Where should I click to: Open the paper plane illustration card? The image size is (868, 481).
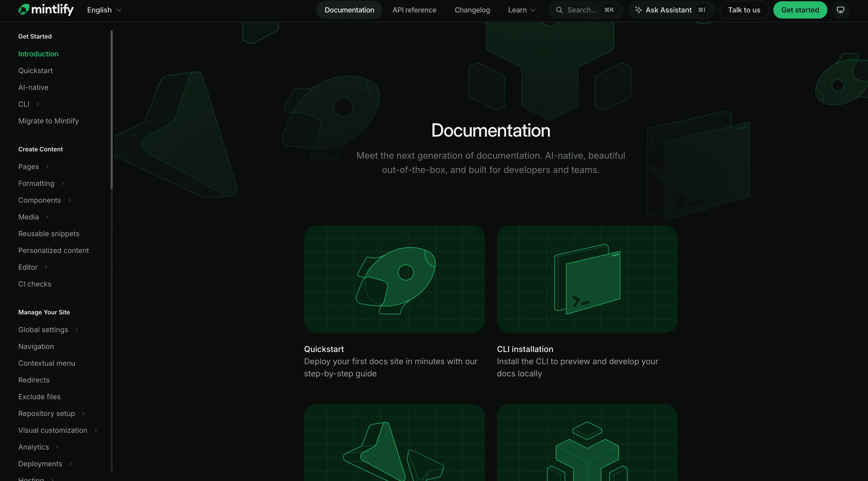394,443
